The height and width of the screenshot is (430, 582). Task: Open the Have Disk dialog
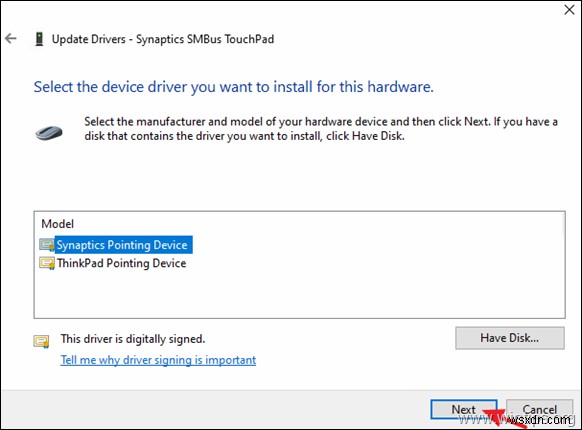[510, 338]
